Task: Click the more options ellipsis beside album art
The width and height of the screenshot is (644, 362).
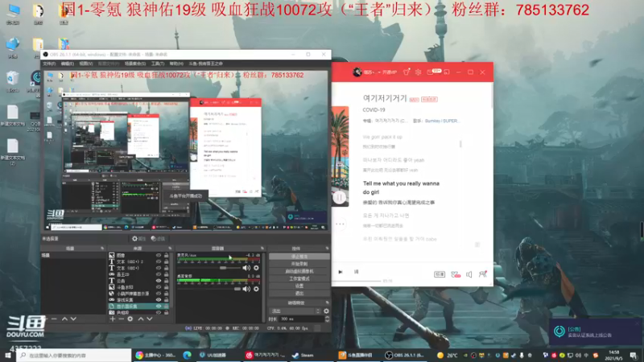Action: pyautogui.click(x=340, y=224)
